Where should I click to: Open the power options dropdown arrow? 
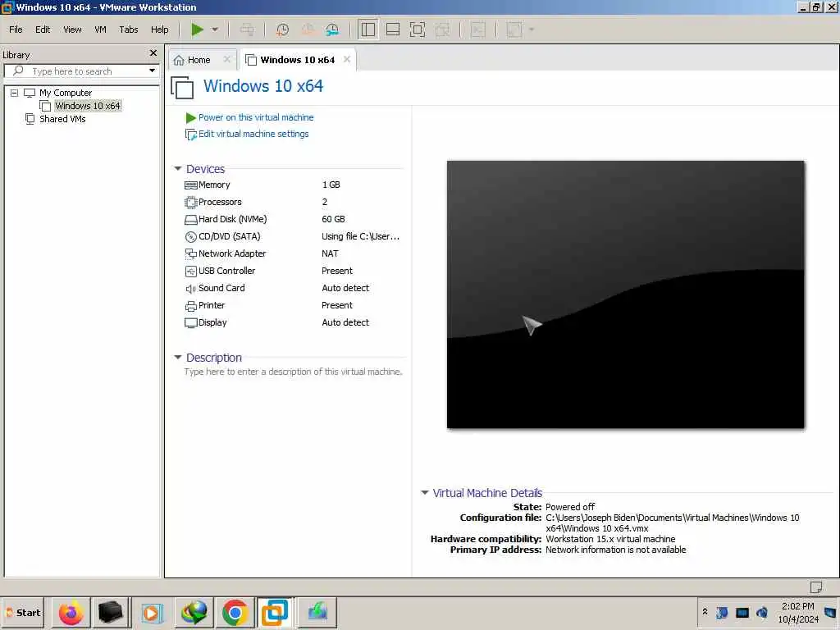pos(215,30)
